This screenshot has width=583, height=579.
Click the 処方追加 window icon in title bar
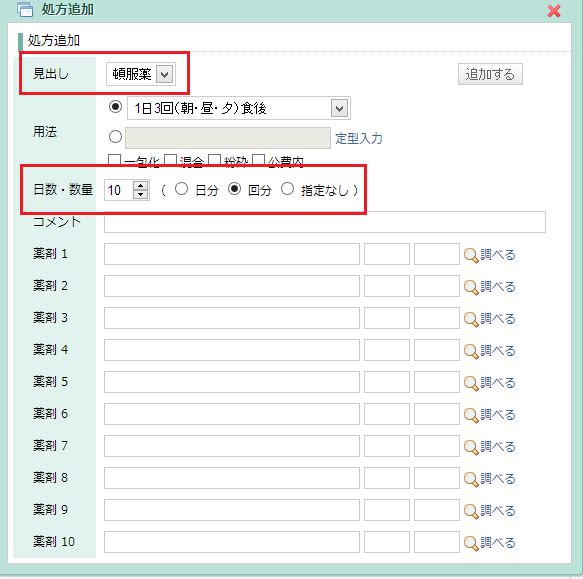click(25, 10)
